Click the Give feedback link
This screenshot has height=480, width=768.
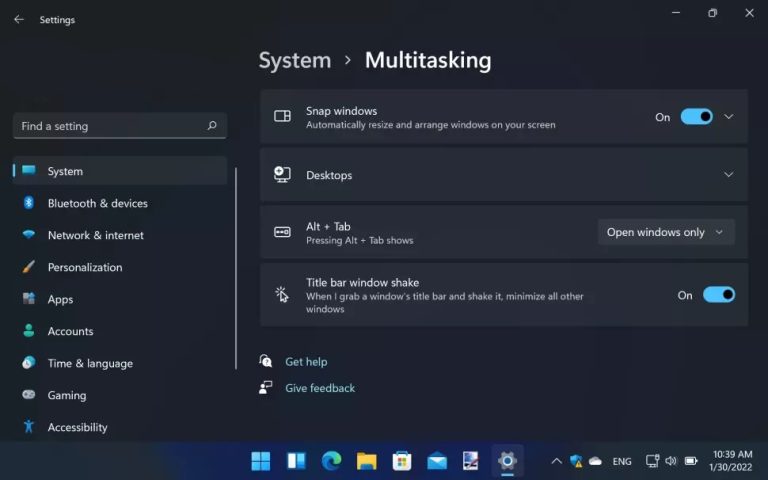[x=320, y=388]
